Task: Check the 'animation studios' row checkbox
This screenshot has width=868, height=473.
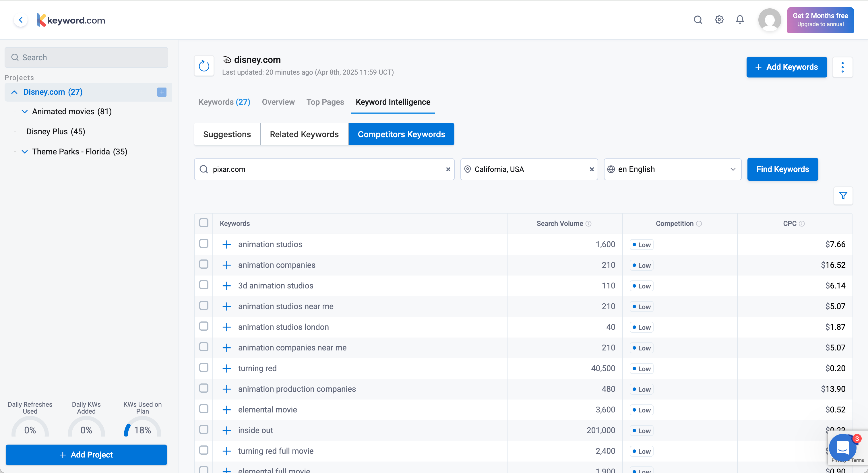Action: coord(204,244)
